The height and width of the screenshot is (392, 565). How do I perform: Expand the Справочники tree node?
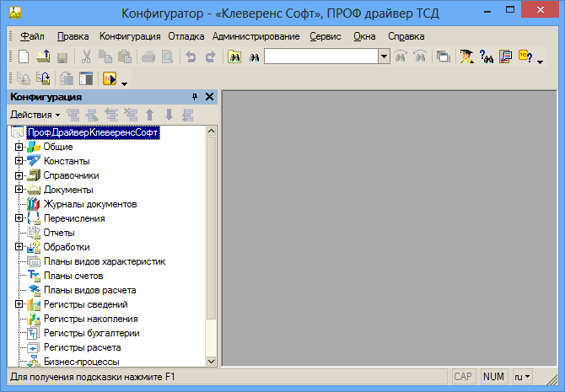(19, 175)
